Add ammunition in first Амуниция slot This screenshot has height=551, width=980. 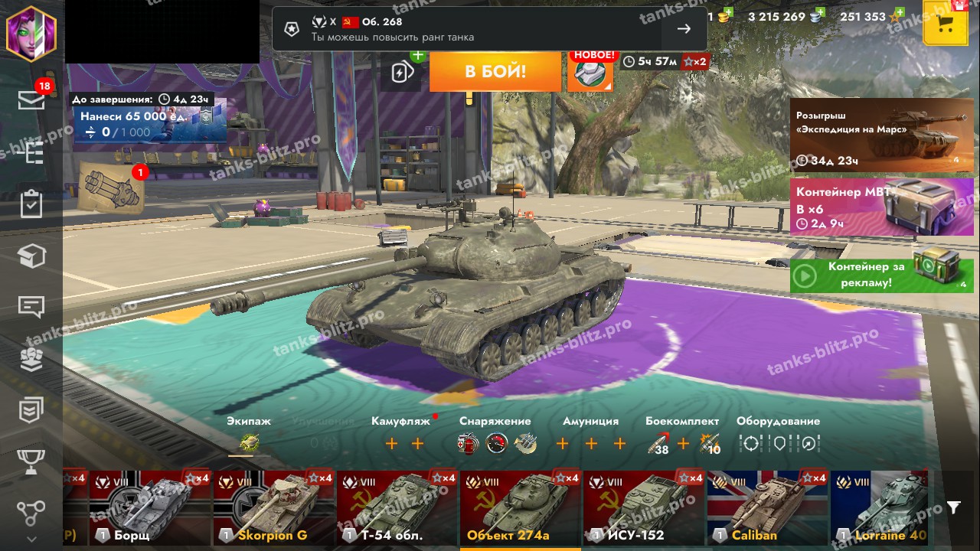coord(562,443)
